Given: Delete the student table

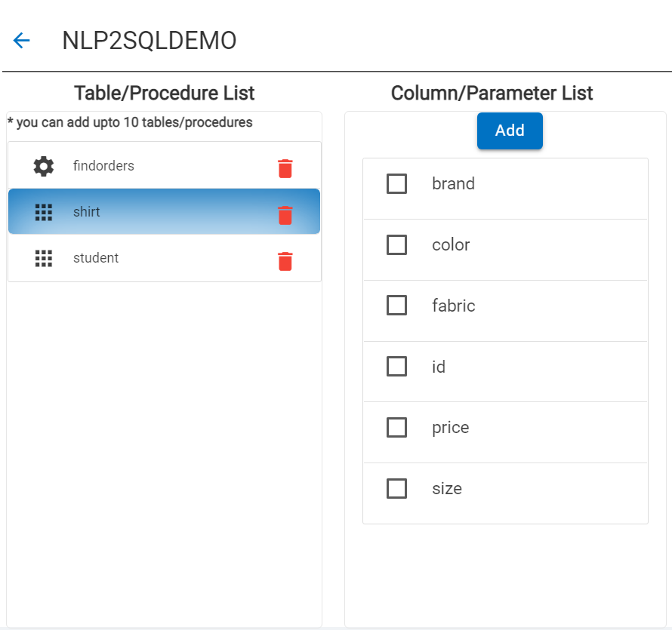Looking at the screenshot, I should [285, 261].
